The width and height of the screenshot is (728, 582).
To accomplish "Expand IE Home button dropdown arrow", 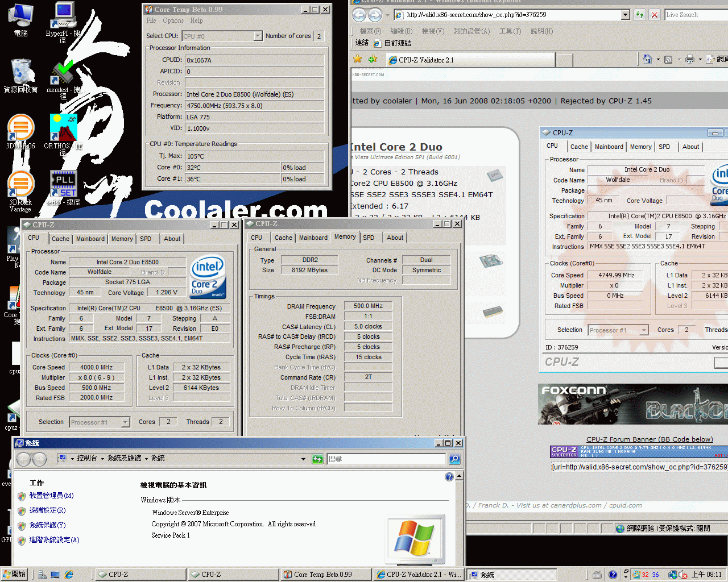I will [x=658, y=59].
